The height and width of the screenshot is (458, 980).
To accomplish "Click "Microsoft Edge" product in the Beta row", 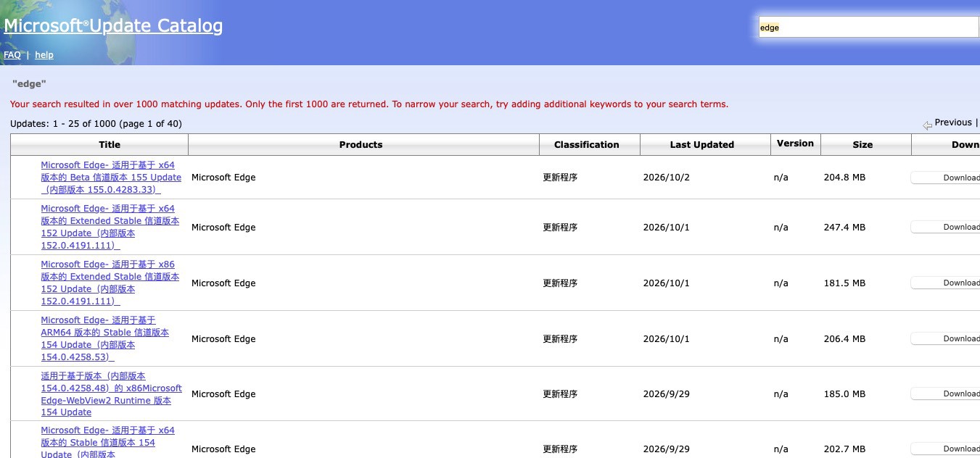I will 223,178.
